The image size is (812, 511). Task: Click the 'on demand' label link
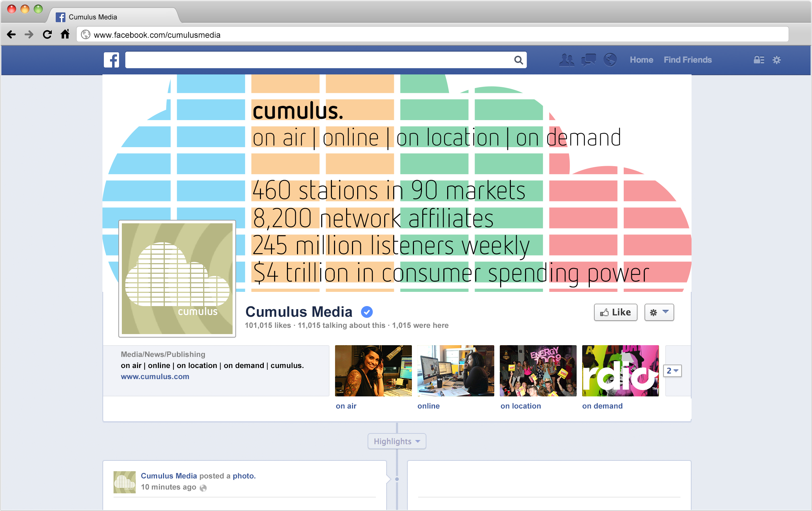coord(602,406)
